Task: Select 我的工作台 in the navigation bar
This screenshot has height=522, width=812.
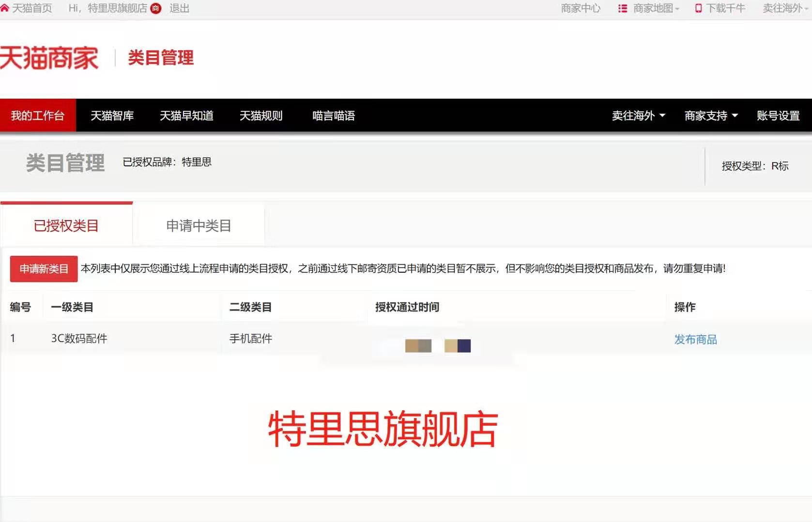Action: [38, 116]
